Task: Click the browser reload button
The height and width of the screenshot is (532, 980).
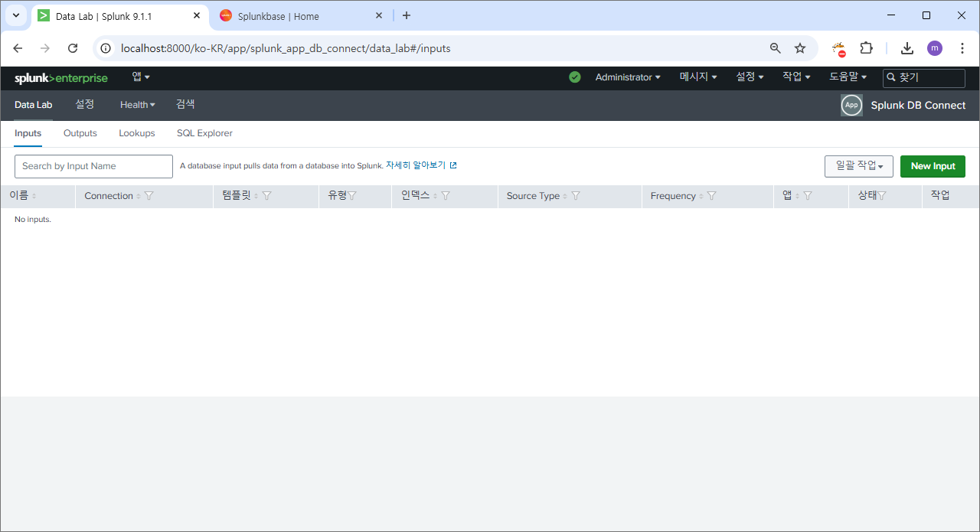Action: pyautogui.click(x=73, y=48)
